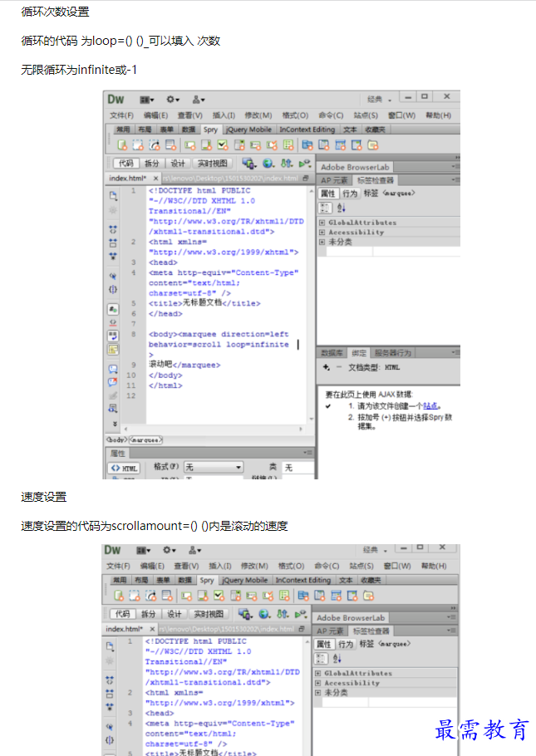Open site management dropdown in upper title bar

coord(199,100)
